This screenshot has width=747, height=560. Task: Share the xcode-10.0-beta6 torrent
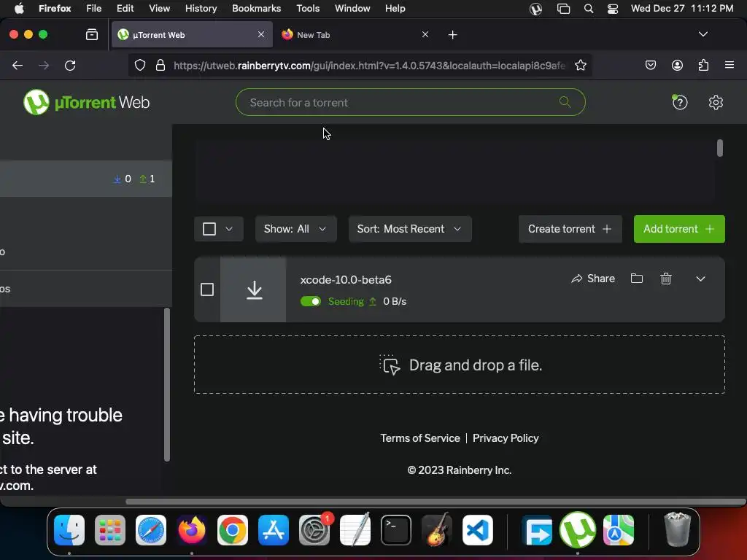[x=593, y=279]
